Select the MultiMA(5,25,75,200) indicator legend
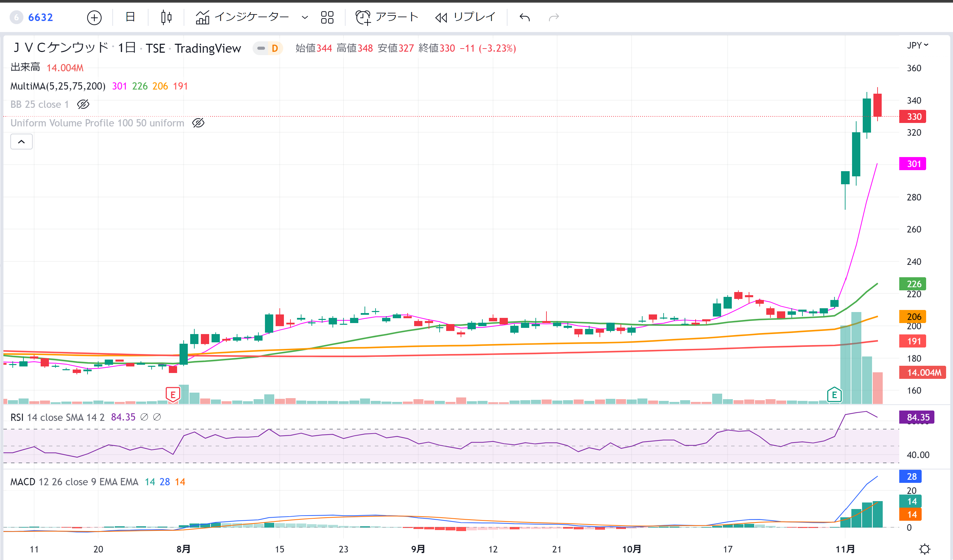953x560 pixels. pyautogui.click(x=58, y=86)
